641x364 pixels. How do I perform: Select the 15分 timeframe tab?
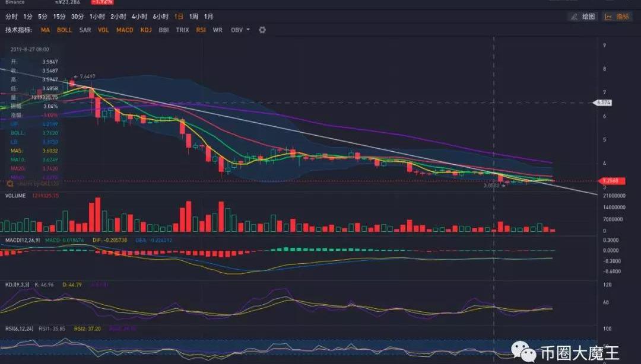[x=59, y=17]
